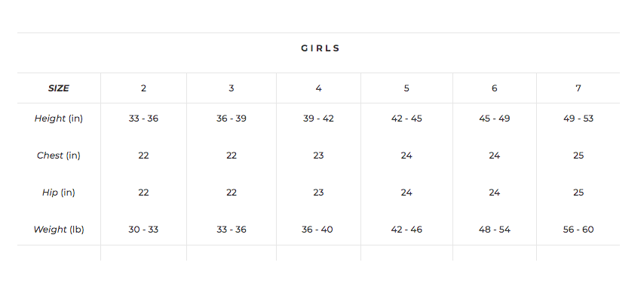
Task: Click the Weight (lb) row label
Action: coord(59,230)
